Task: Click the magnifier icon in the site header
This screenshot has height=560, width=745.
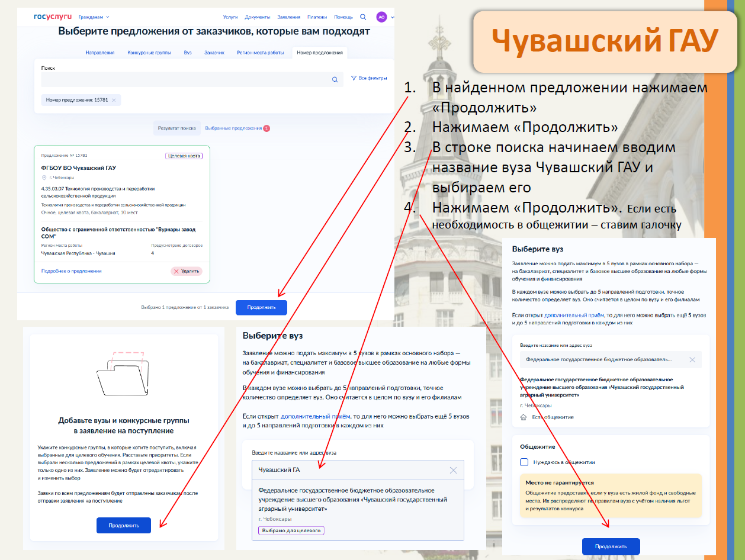Action: click(363, 17)
